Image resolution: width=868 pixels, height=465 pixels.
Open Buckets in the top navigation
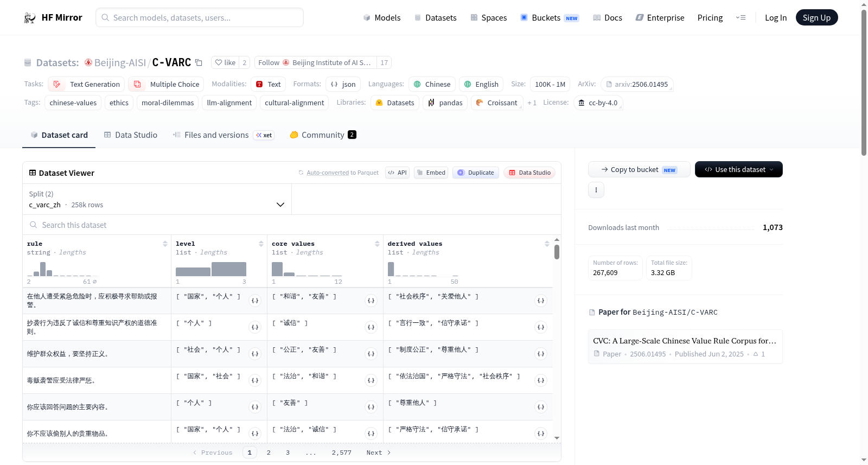(550, 18)
